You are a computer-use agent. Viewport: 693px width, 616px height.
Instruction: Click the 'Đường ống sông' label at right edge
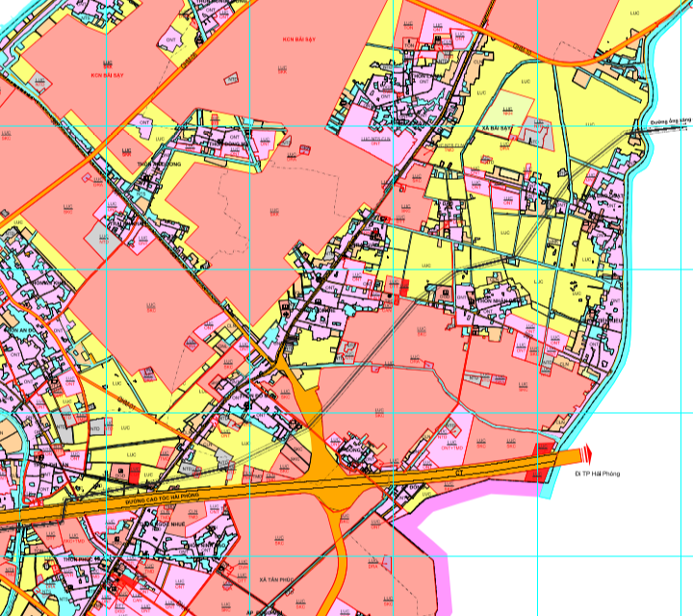(x=668, y=123)
